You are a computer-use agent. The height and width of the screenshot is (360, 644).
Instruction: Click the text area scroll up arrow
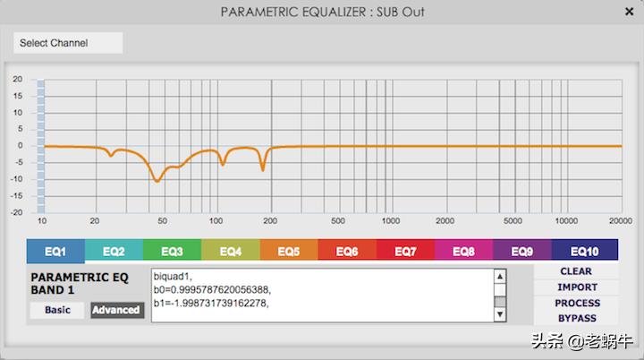[x=500, y=277]
